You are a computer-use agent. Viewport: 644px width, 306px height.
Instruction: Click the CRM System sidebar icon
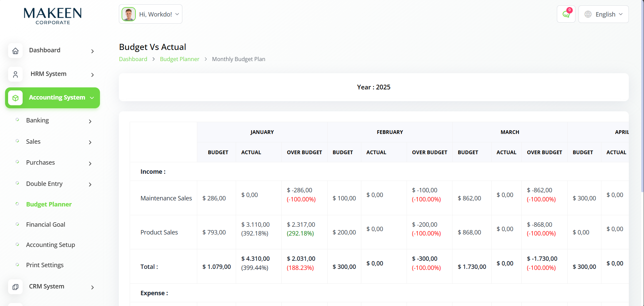(x=16, y=287)
